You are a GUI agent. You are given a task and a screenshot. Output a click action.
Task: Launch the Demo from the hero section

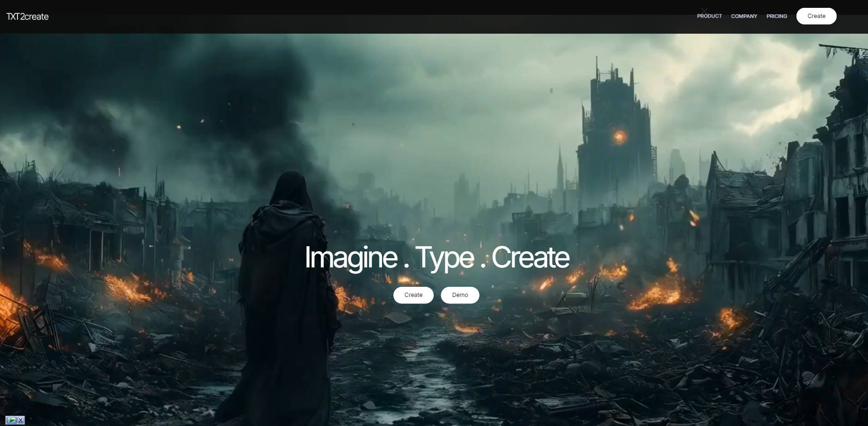point(460,295)
